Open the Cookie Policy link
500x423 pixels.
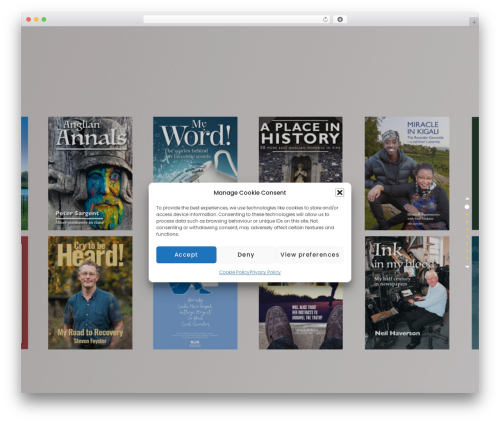234,272
